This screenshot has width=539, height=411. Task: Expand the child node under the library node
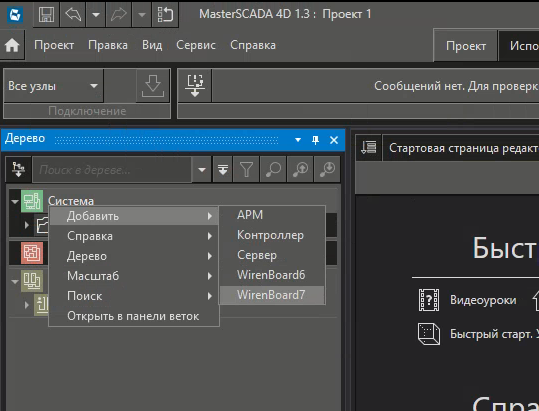27,305
